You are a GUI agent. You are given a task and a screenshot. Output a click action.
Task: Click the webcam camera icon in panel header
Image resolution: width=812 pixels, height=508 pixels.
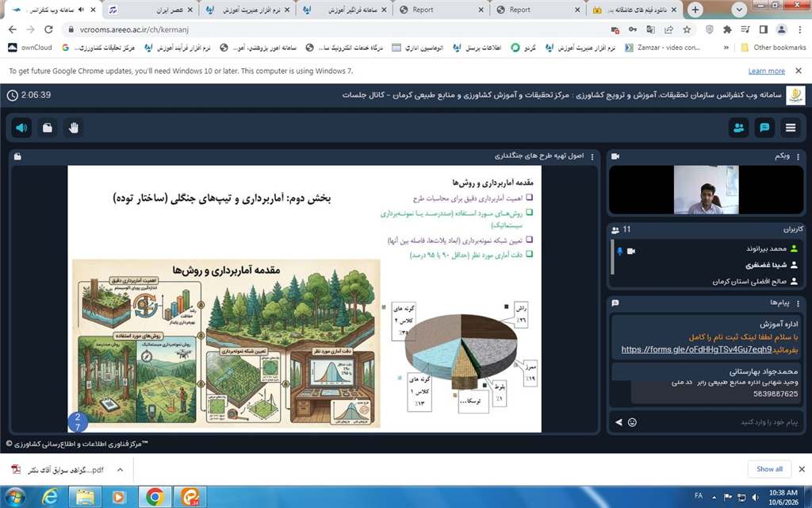(x=615, y=156)
